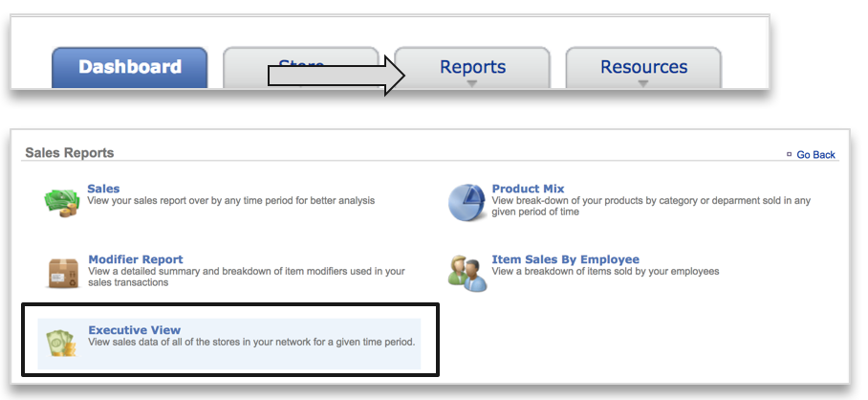
Task: Click the Modifier Report box icon
Action: (x=63, y=273)
